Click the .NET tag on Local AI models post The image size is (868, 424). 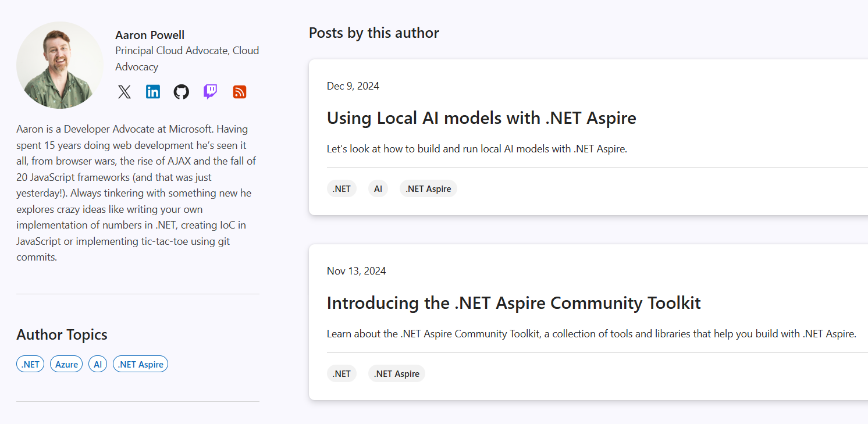341,188
